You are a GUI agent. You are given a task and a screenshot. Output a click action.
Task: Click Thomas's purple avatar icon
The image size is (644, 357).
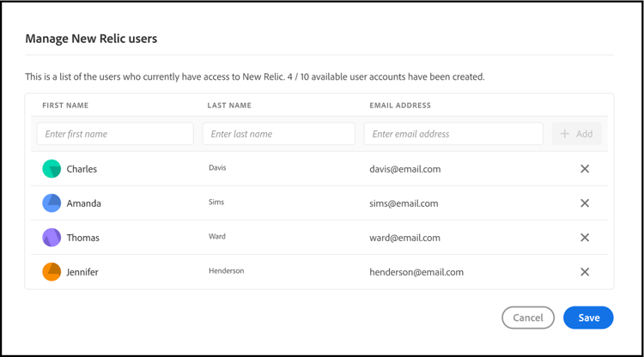(52, 238)
